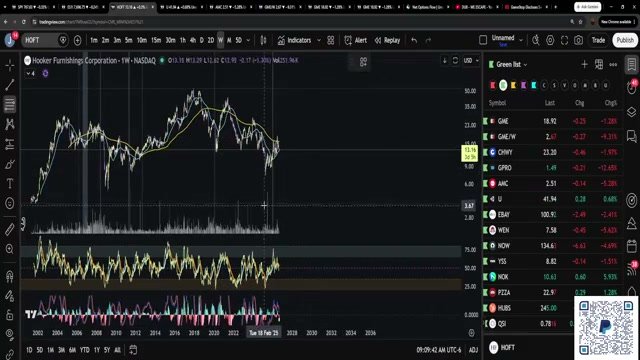Select the W weekly interval

coord(220,40)
